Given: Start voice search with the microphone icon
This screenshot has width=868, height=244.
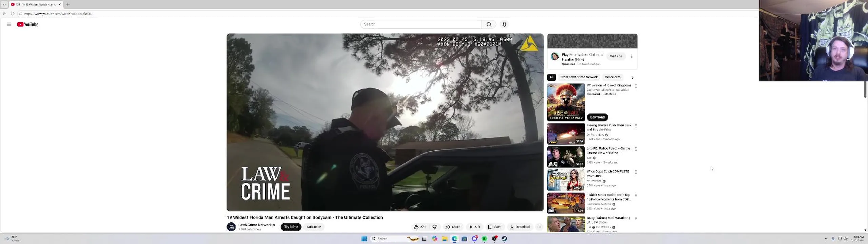Looking at the screenshot, I should (504, 24).
